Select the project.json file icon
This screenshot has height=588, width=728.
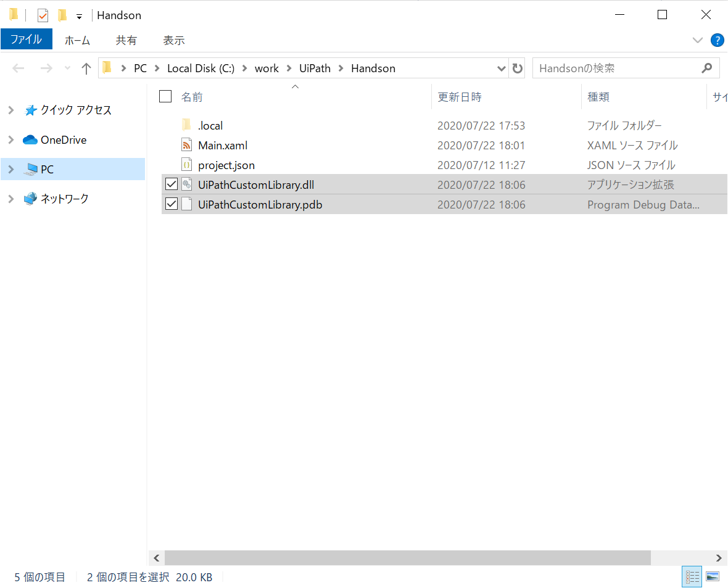point(187,164)
